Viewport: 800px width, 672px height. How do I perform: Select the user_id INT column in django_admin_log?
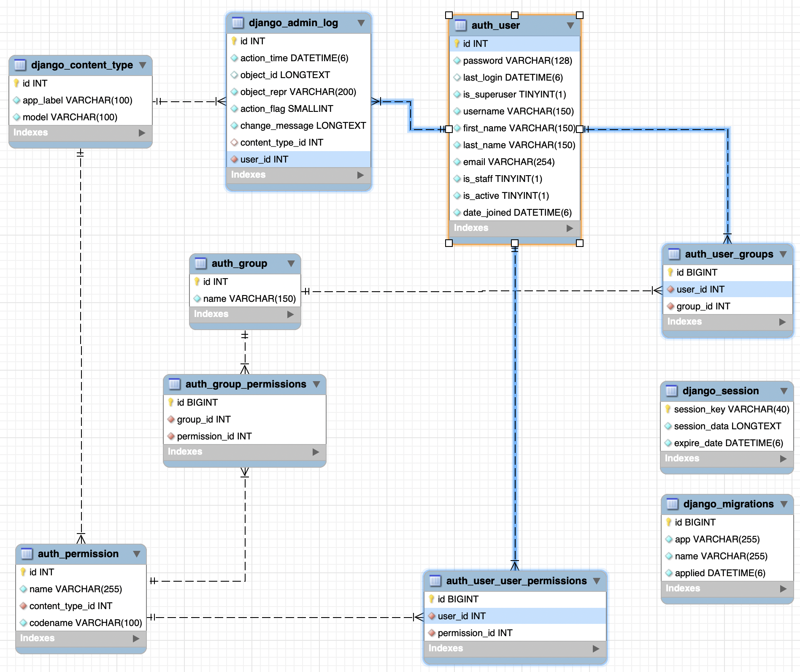299,160
